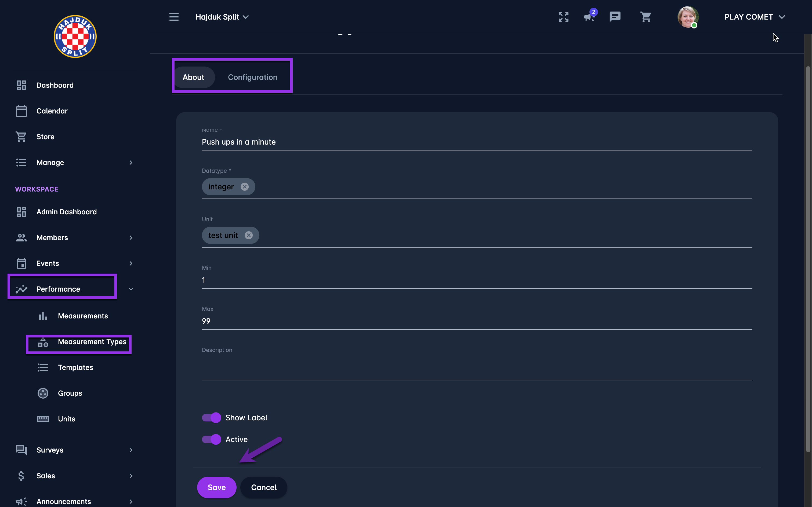The height and width of the screenshot is (507, 812).
Task: Open the shopping cart icon
Action: (x=646, y=17)
